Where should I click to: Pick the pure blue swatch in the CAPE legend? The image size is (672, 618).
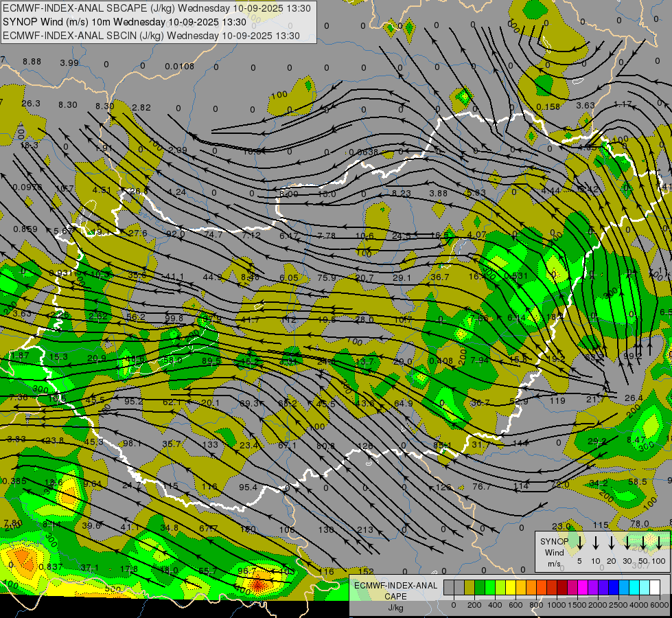(614, 588)
